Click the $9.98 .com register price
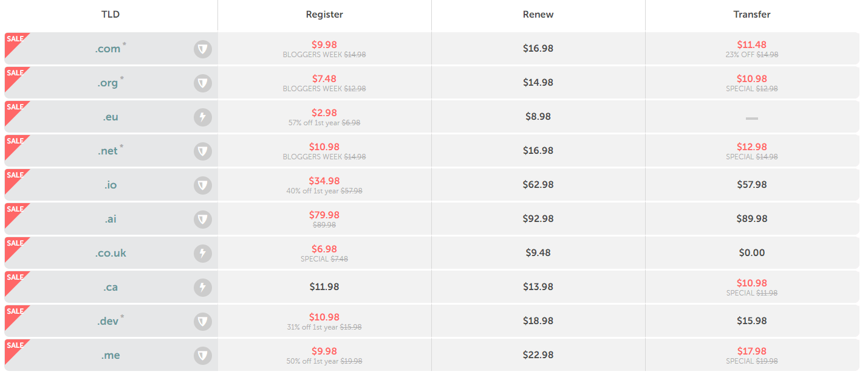 [x=324, y=44]
